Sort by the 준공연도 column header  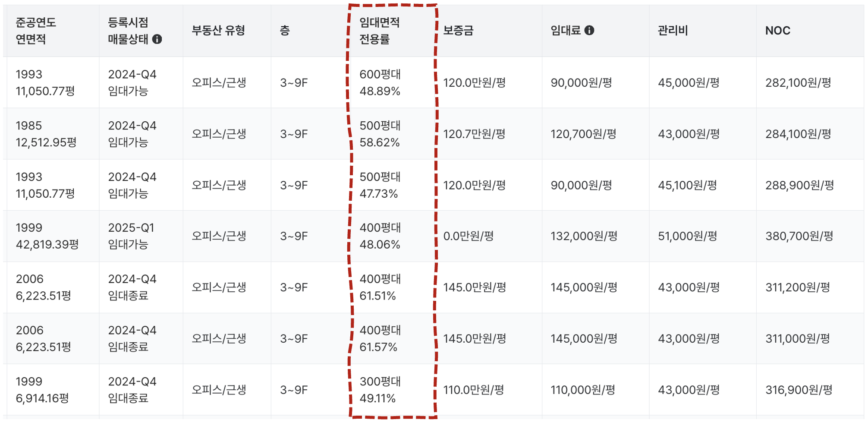(x=36, y=22)
